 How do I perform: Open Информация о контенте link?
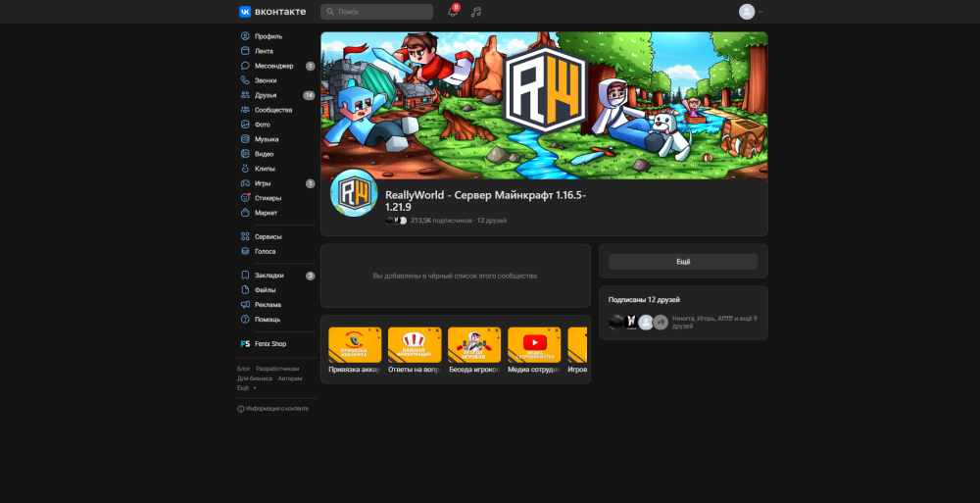pos(277,409)
